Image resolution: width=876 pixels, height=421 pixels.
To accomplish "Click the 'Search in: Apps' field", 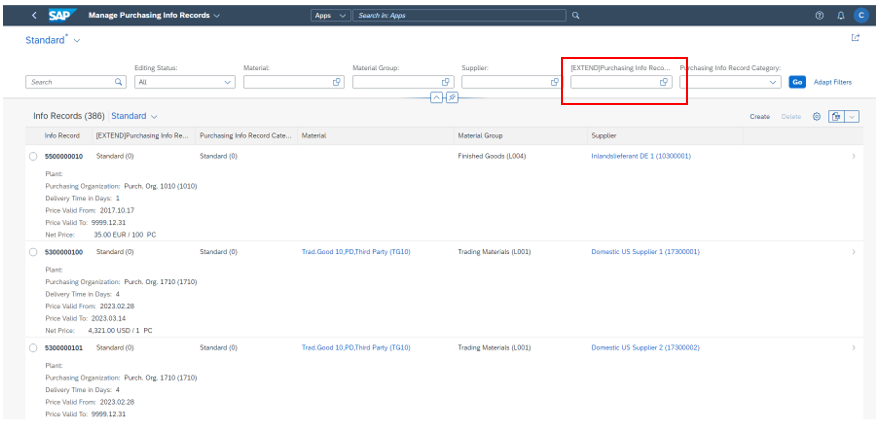I will (459, 16).
